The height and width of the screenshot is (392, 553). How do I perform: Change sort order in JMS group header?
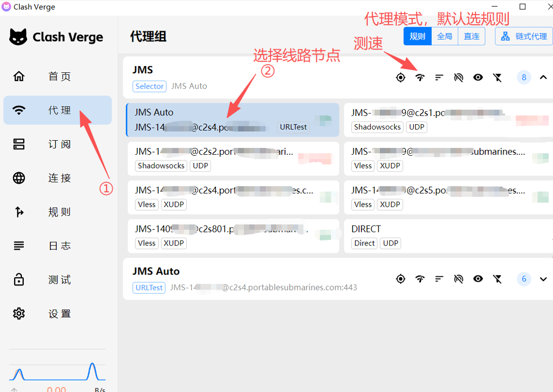pos(439,77)
